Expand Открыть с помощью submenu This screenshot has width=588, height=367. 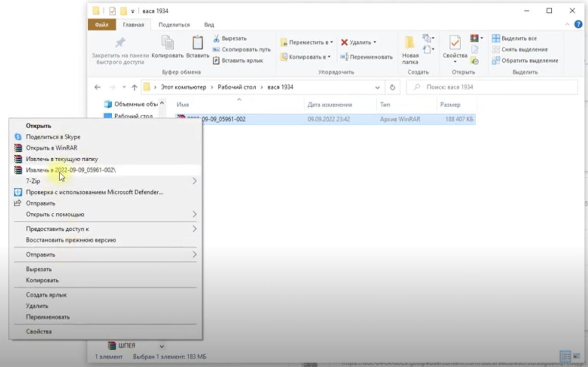coord(105,214)
